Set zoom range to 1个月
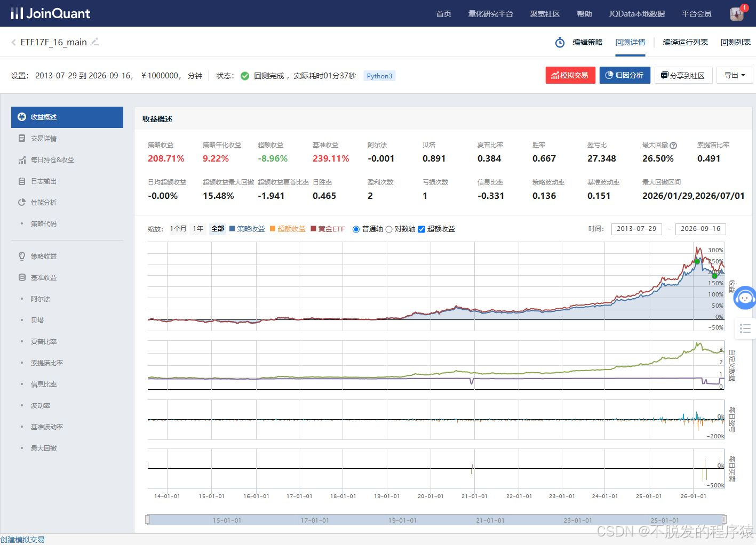The image size is (756, 545). [x=178, y=229]
